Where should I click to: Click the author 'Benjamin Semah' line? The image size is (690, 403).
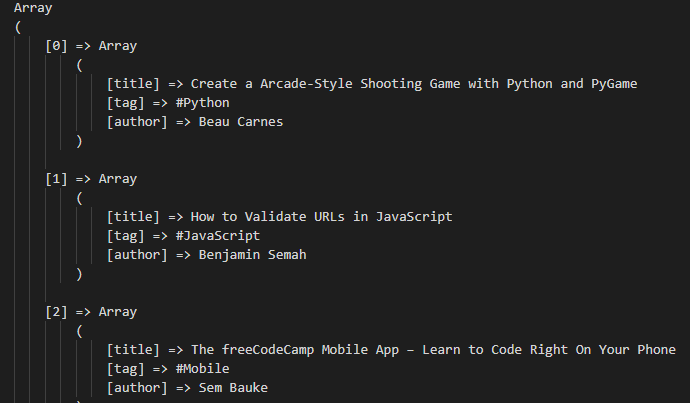207,255
